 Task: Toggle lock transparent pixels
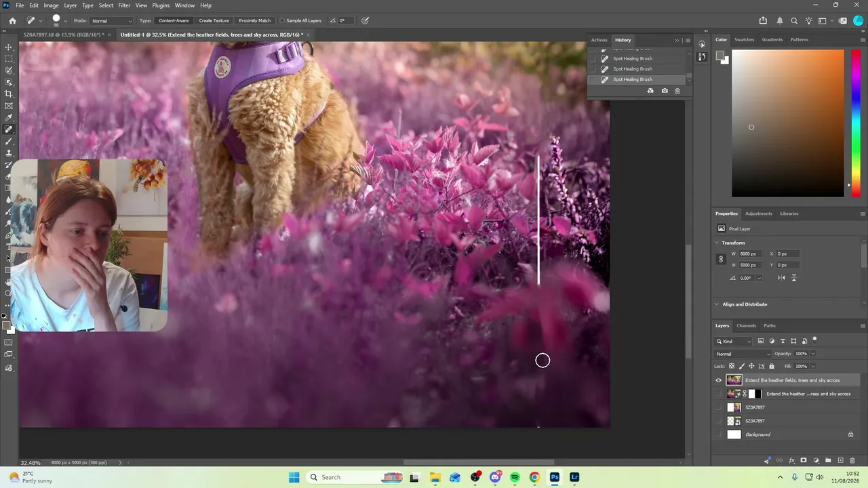(x=732, y=366)
